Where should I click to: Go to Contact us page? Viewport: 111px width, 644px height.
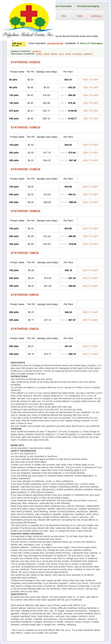point(96,16)
